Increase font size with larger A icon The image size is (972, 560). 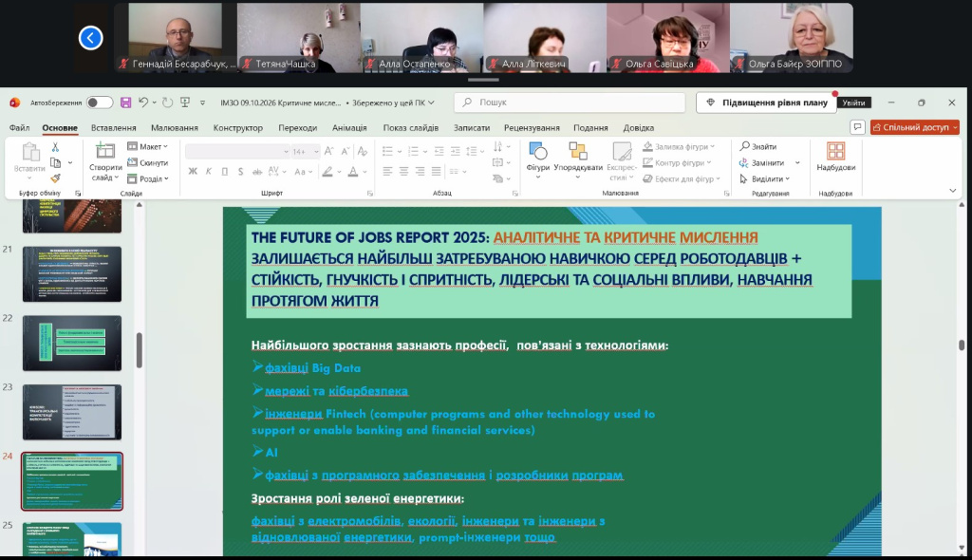point(329,151)
